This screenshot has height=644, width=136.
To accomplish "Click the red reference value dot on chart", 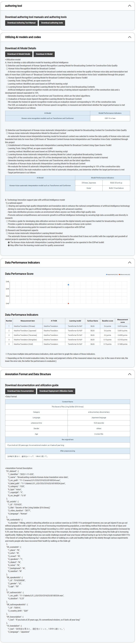I will (69, 303).
